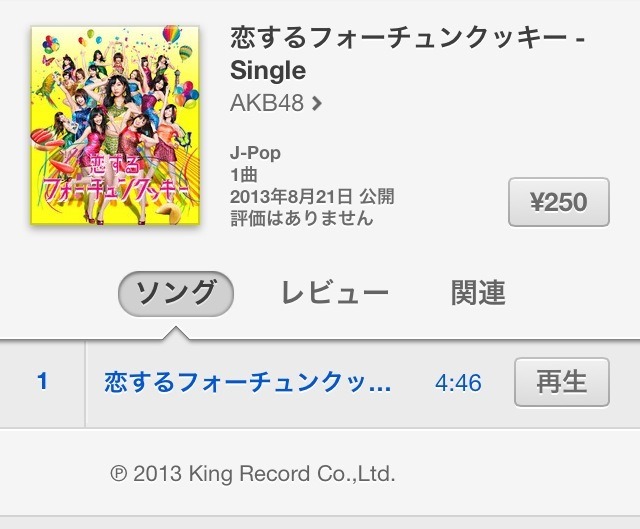Click the 評価はありません rating text
Screen dimensions: 640x529
click(x=302, y=218)
